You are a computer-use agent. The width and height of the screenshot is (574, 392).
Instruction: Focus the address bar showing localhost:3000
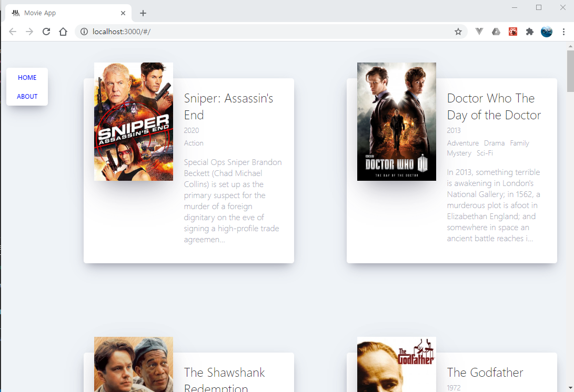tap(271, 32)
